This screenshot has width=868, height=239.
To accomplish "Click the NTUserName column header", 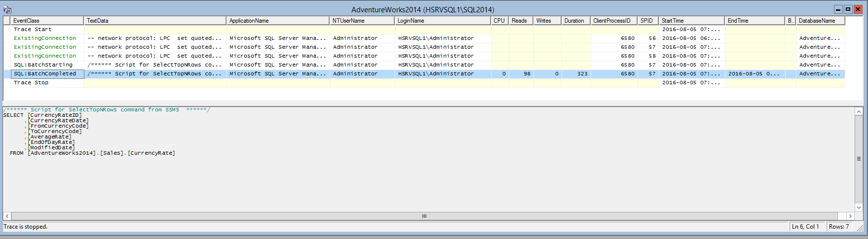I will [x=362, y=21].
